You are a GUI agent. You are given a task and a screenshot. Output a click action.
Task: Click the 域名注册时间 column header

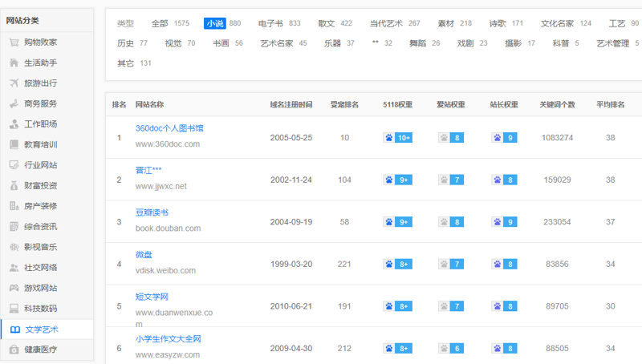(291, 105)
